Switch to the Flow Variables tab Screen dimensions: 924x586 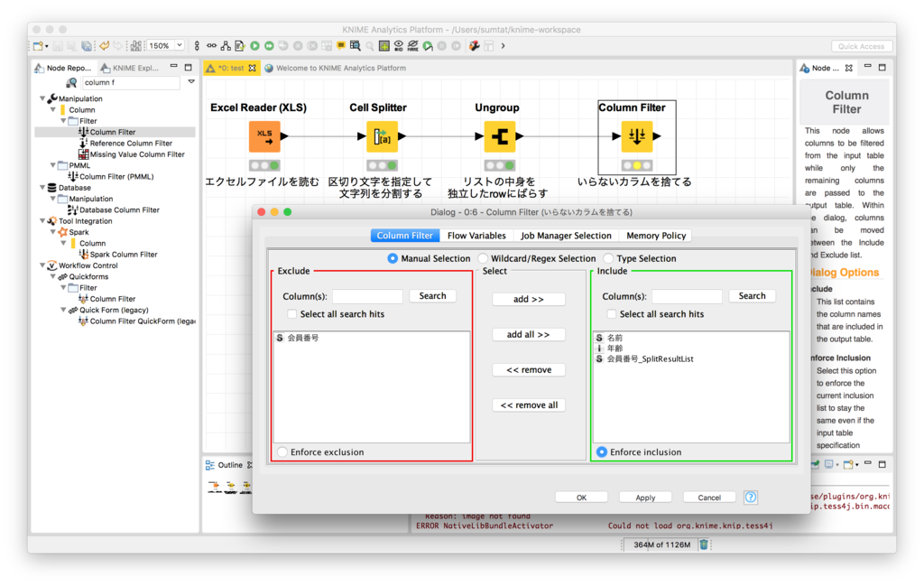(476, 236)
